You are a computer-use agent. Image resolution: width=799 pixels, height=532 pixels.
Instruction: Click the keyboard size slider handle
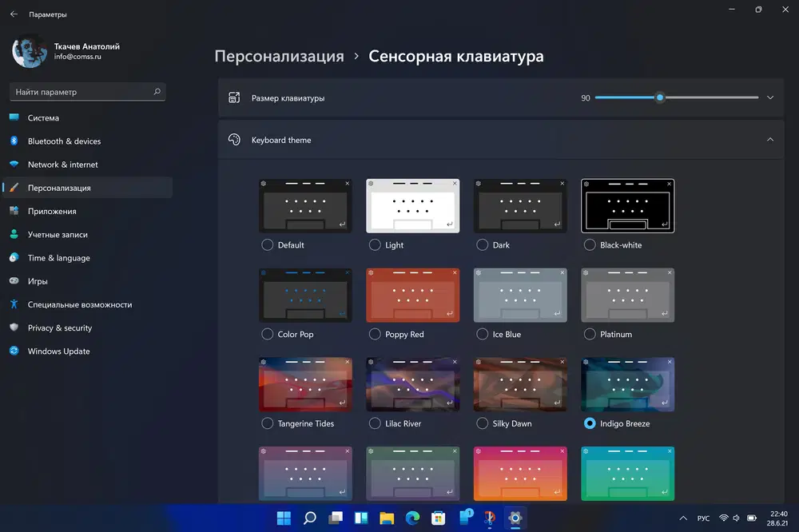(660, 97)
